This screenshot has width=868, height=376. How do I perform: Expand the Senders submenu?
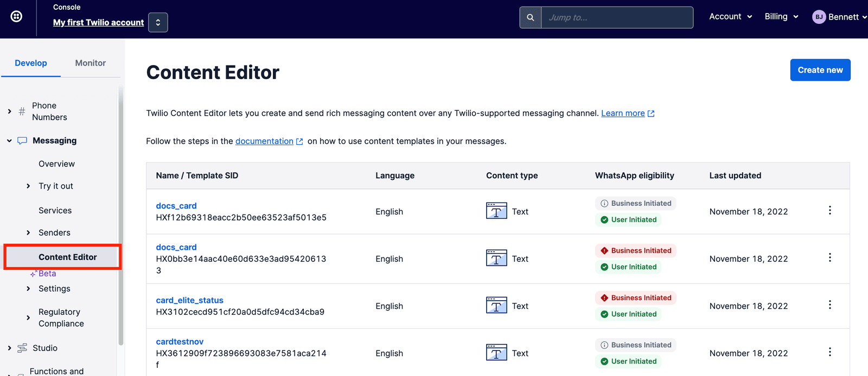(28, 233)
